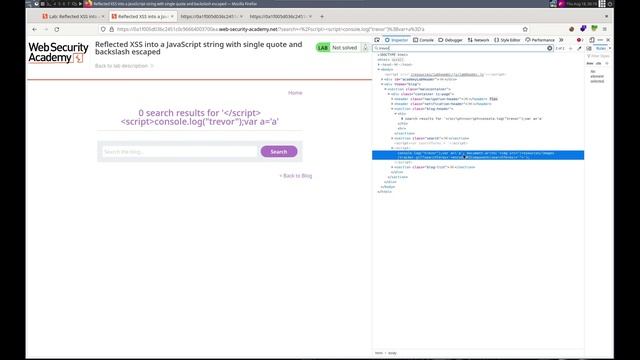Expand the search section node
640x360 pixels.
392,138
